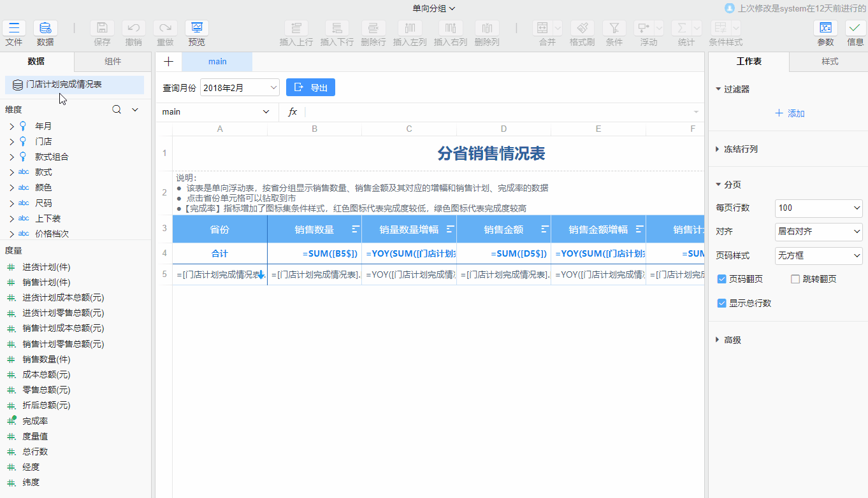
Task: Click the 信息 (Info) checkmark icon
Action: (855, 28)
